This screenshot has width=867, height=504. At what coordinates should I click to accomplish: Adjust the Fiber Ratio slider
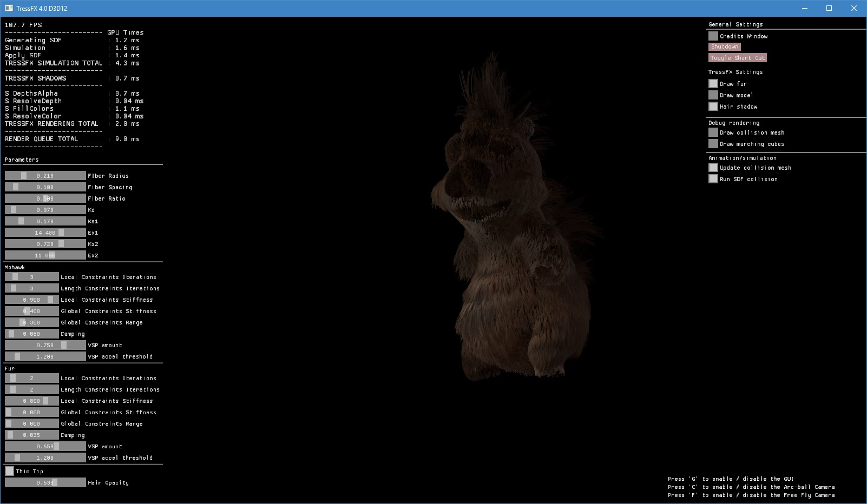pos(45,198)
